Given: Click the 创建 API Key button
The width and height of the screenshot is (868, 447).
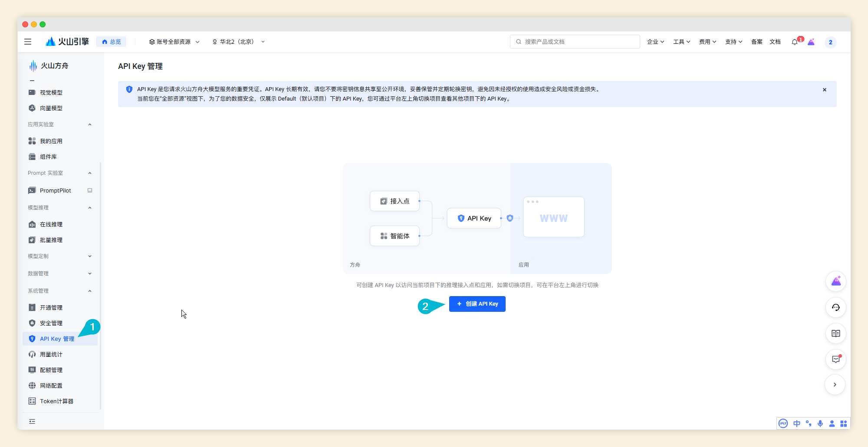Looking at the screenshot, I should pos(477,304).
